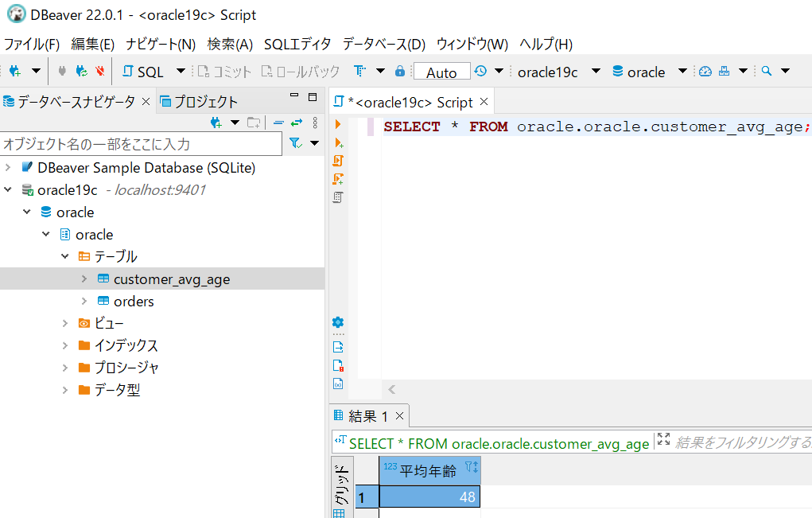Execute SQL statement in new tab icon
The image size is (812, 518).
tap(340, 142)
